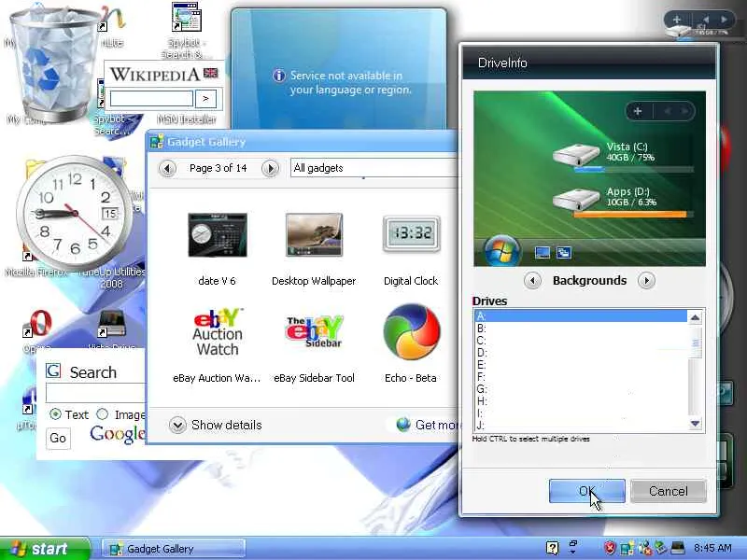This screenshot has height=560, width=747.
Task: Go to next Gadget Gallery page
Action: pos(270,168)
